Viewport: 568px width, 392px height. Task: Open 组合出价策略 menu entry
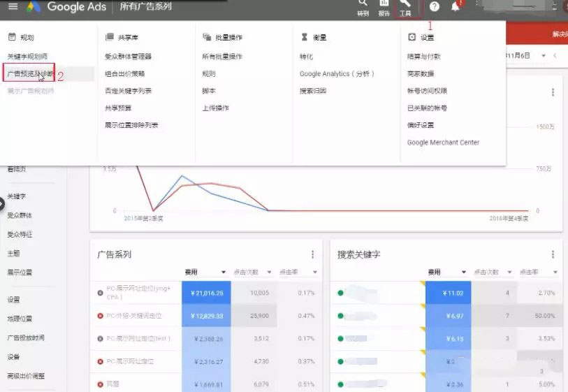[125, 73]
